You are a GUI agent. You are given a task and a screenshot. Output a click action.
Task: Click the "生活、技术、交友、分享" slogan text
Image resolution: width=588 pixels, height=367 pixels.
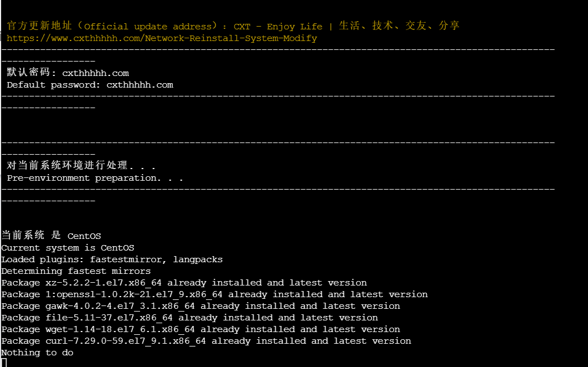[399, 26]
